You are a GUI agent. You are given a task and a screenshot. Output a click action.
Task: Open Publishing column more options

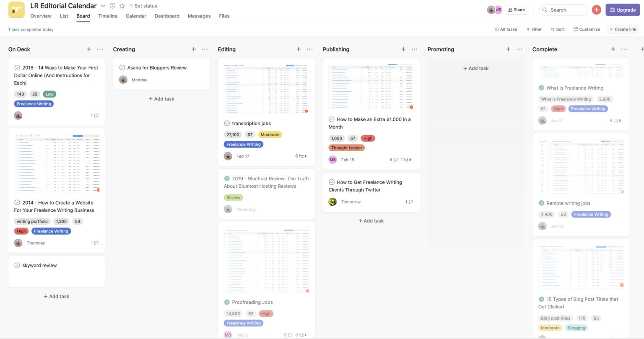(414, 49)
